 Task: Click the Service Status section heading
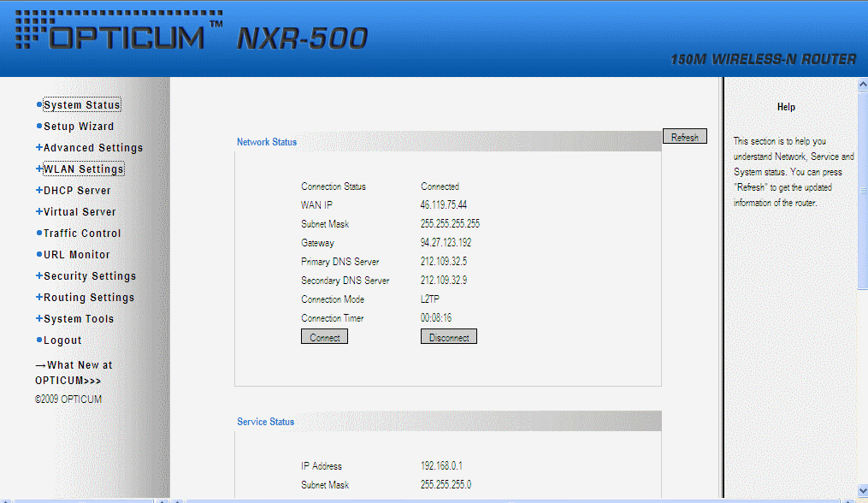(x=266, y=422)
